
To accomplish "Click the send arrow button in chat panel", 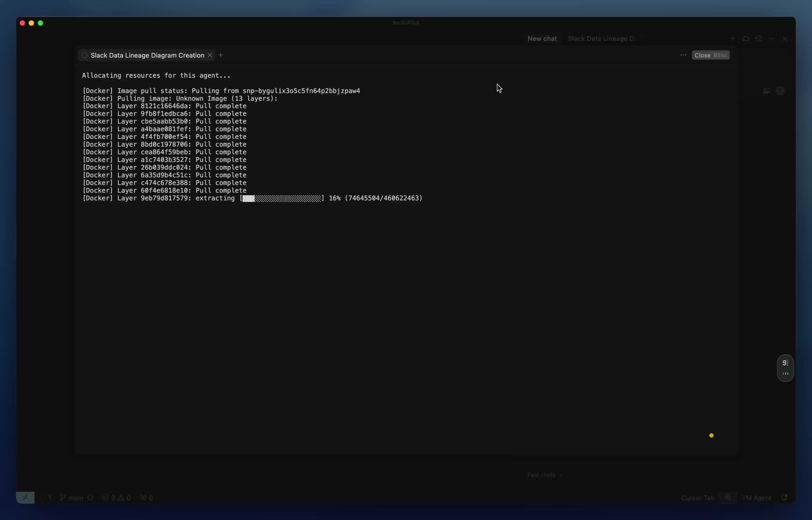I will (x=780, y=91).
